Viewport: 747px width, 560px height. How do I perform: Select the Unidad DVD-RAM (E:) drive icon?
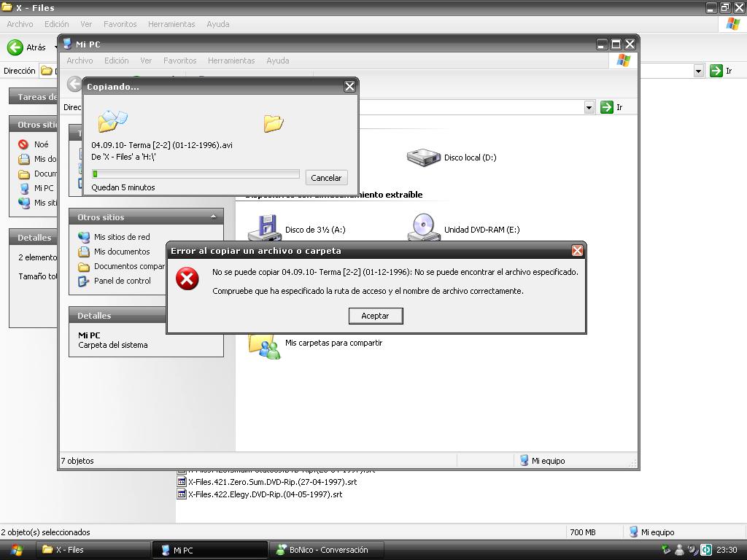point(423,227)
